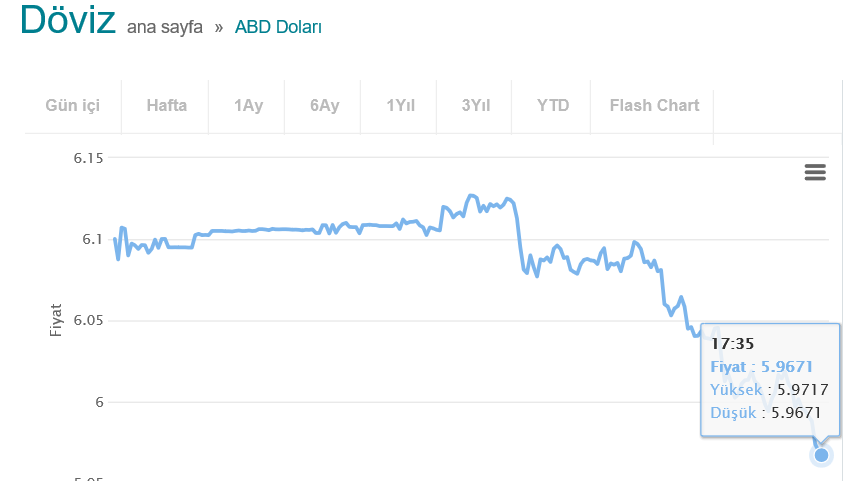Click the Fiyat axis title
This screenshot has height=481, width=852.
(55, 320)
